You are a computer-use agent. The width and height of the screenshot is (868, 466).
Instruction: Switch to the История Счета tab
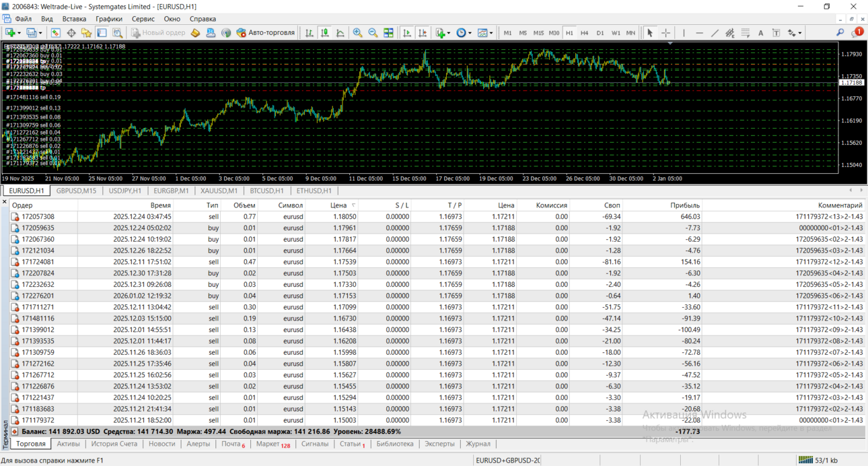(x=114, y=444)
